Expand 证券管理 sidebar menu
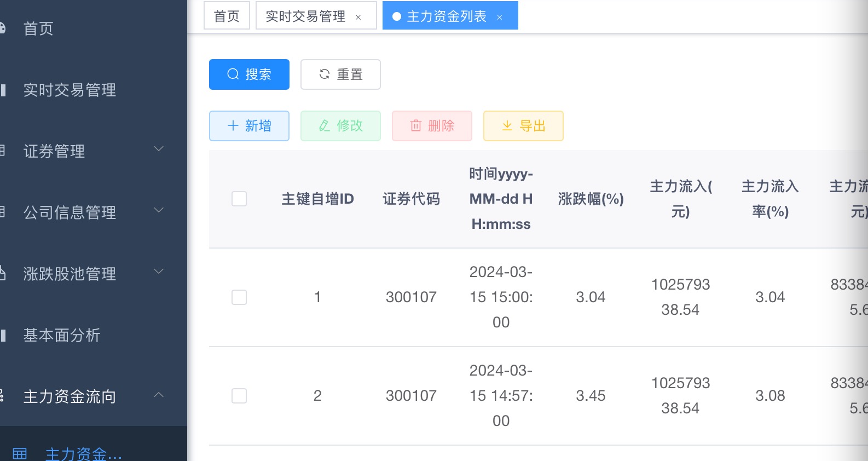This screenshot has height=461, width=868. click(x=94, y=151)
